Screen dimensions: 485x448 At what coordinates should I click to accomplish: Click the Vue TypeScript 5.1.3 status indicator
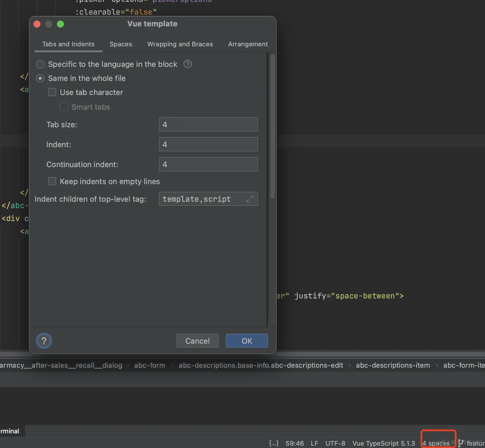383,443
